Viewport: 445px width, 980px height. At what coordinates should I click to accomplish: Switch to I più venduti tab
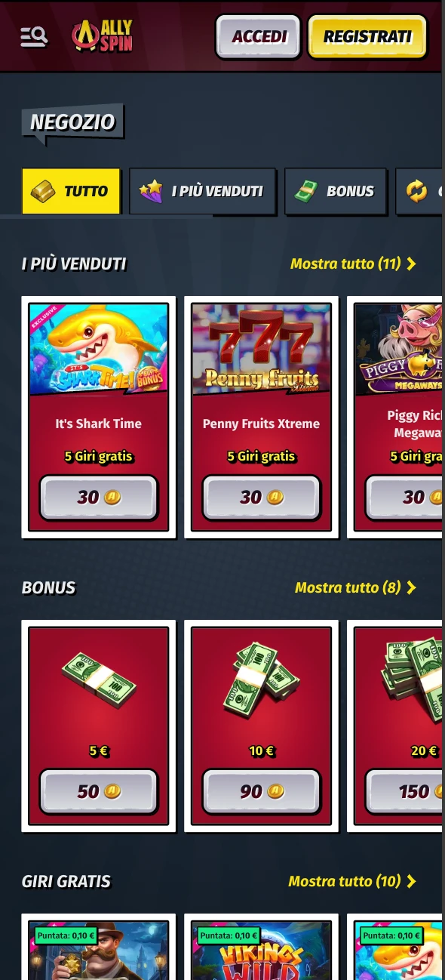(202, 191)
